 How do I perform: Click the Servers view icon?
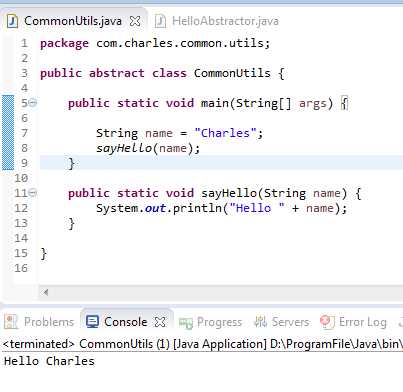click(260, 322)
